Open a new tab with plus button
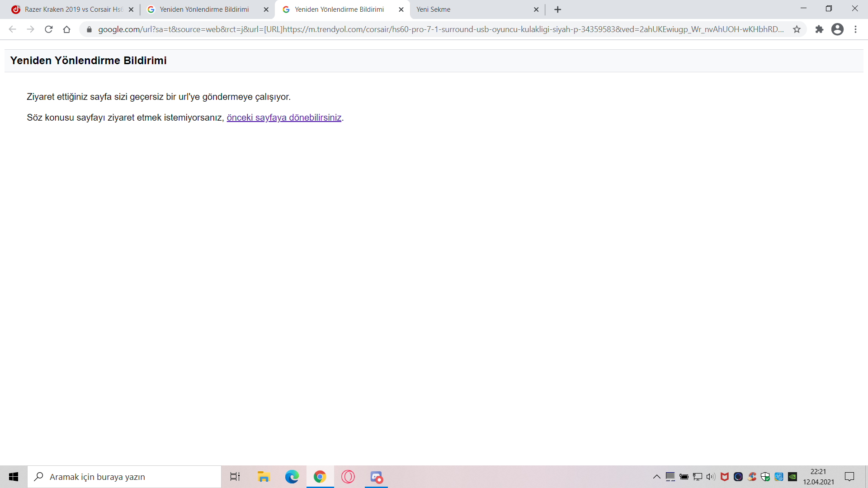This screenshot has width=868, height=488. pyautogui.click(x=557, y=9)
